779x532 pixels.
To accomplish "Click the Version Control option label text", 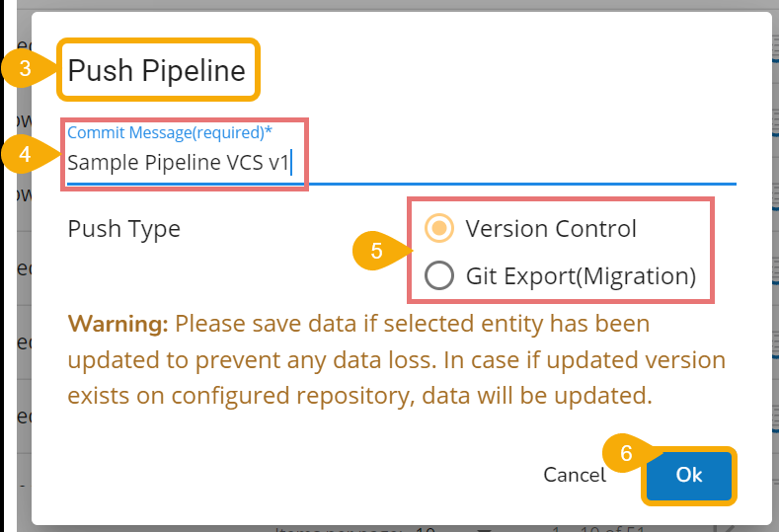I will (x=551, y=229).
